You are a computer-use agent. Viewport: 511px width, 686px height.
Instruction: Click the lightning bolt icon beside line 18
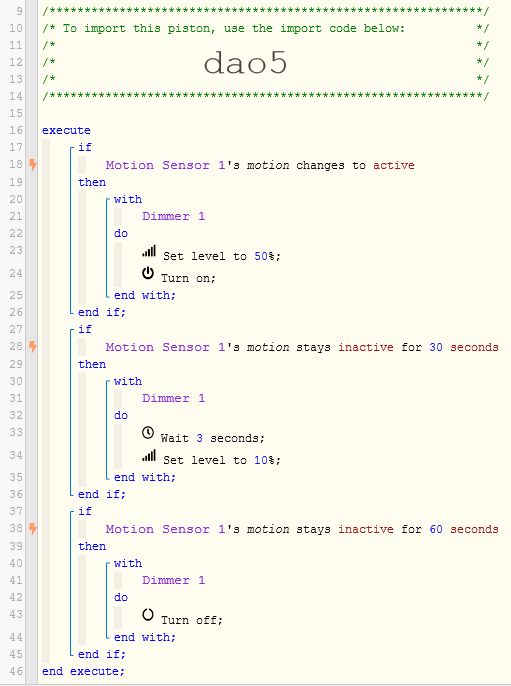point(33,164)
